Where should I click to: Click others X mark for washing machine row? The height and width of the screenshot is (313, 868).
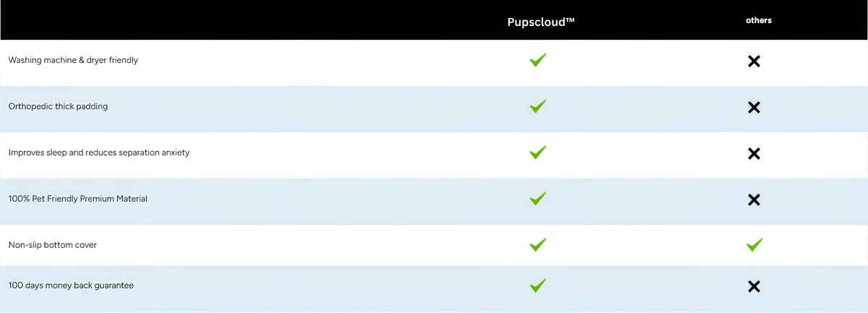pos(754,61)
